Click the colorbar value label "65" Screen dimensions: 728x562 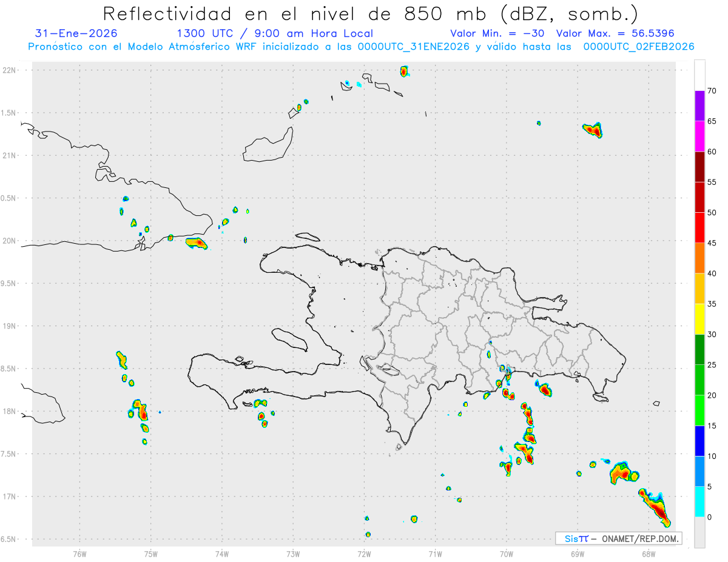[x=712, y=121]
